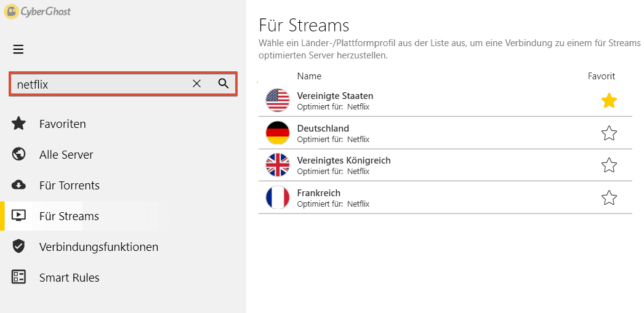
Task: Click 'Optimiert für: Netflix' under Vereinigtes Königreich
Action: point(333,172)
